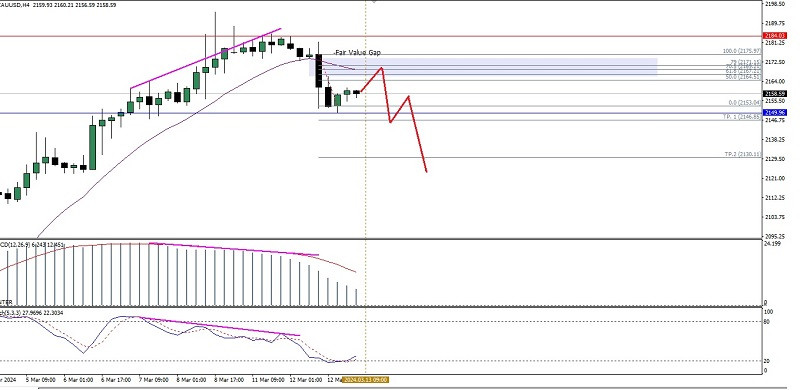This screenshot has height=390, width=800.
Task: Click the 2146.75 price scale value
Action: tap(774, 120)
